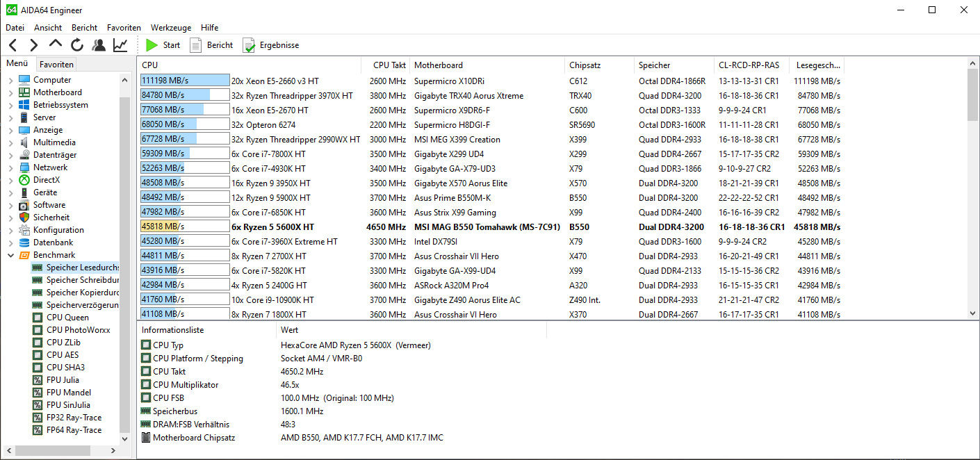Select the CPU Queen benchmark icon

[38, 318]
